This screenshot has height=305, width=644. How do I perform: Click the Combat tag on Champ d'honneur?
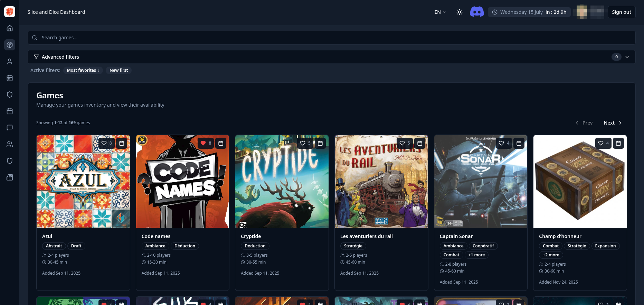coord(551,246)
